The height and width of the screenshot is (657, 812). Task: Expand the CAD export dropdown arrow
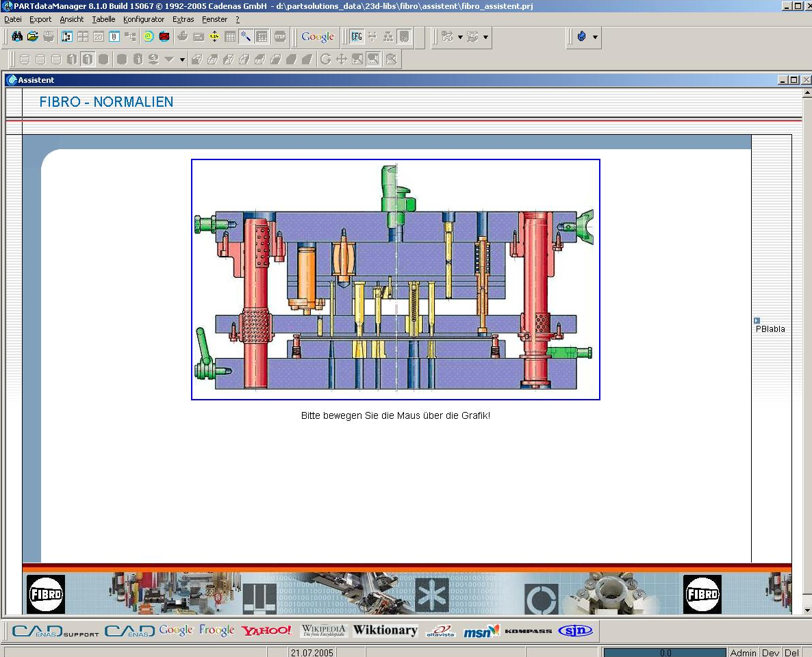(x=460, y=37)
